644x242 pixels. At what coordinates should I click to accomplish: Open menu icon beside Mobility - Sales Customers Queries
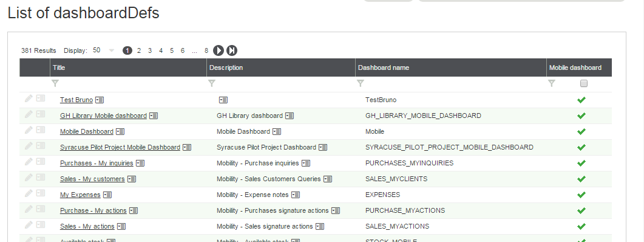pos(327,179)
